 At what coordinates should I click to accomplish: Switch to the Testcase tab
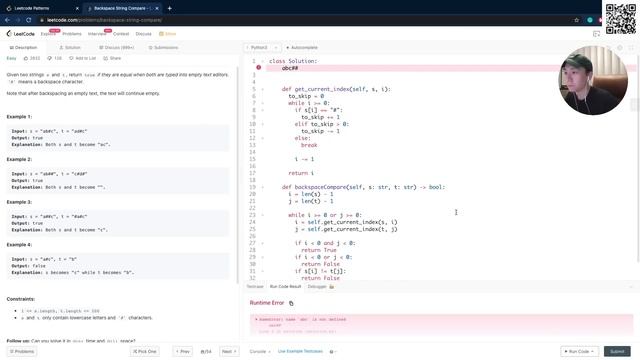(x=255, y=287)
